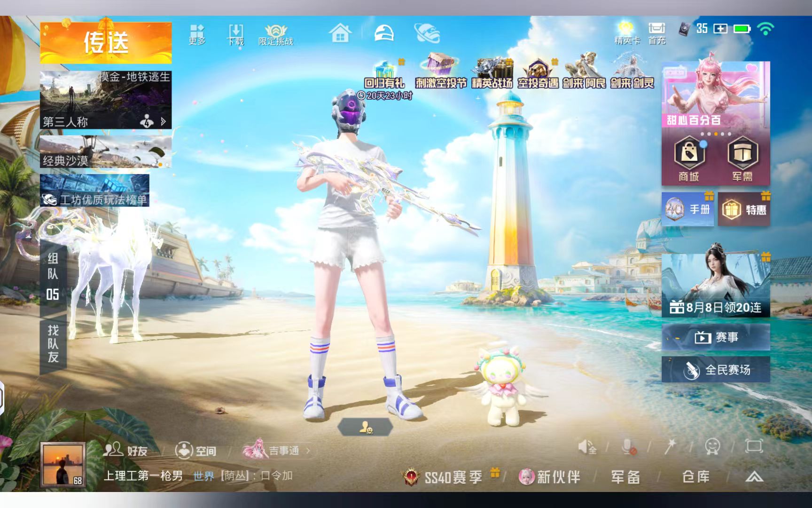Open the 更多 more apps icon
This screenshot has width=812, height=508.
click(x=197, y=35)
